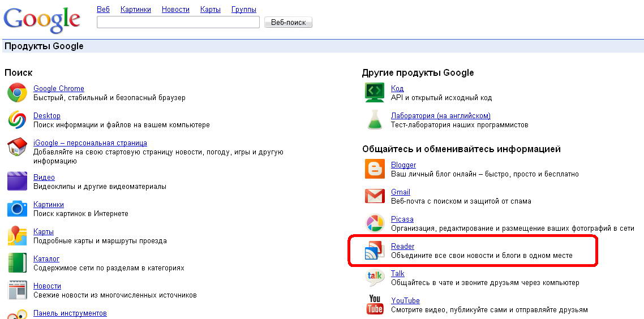Click the purple Video clapperboard icon
Image resolution: width=644 pixels, height=319 pixels.
click(x=17, y=182)
